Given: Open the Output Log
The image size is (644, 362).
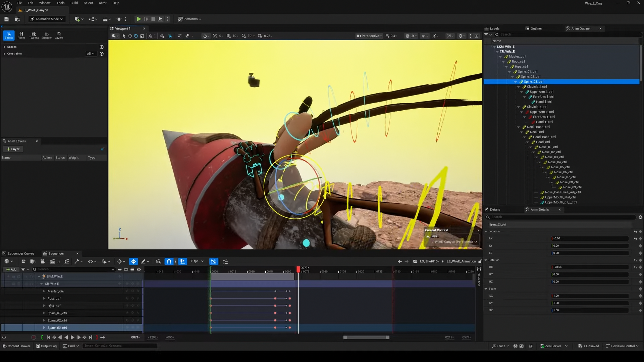Looking at the screenshot, I should [46, 346].
